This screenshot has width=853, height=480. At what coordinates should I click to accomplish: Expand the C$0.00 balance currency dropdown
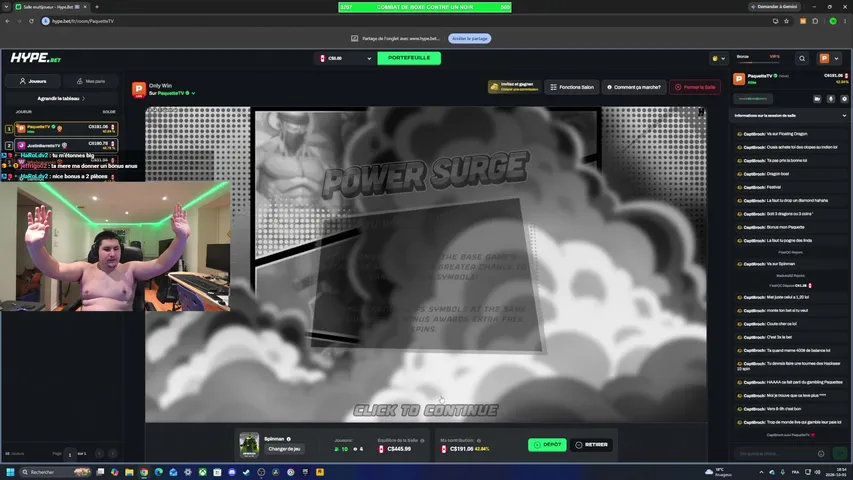346,58
